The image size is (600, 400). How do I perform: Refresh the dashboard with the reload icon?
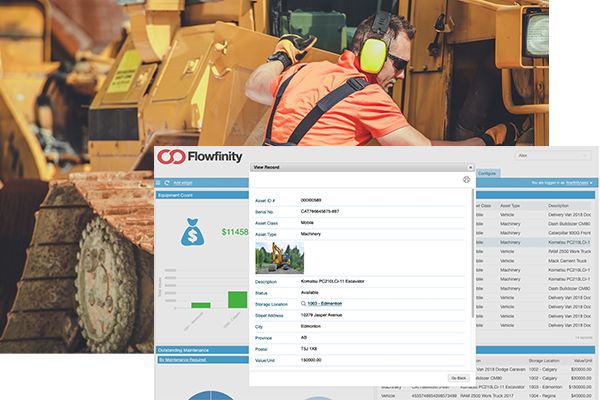pyautogui.click(x=167, y=183)
